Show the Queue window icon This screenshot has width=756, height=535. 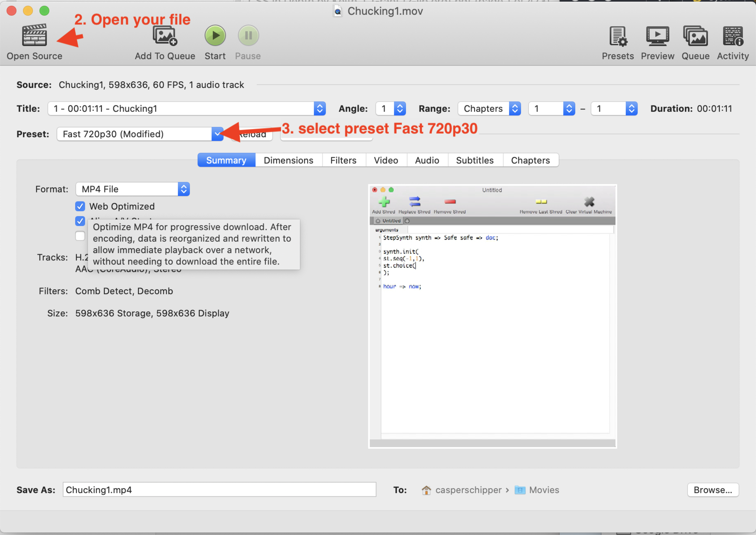coord(695,37)
